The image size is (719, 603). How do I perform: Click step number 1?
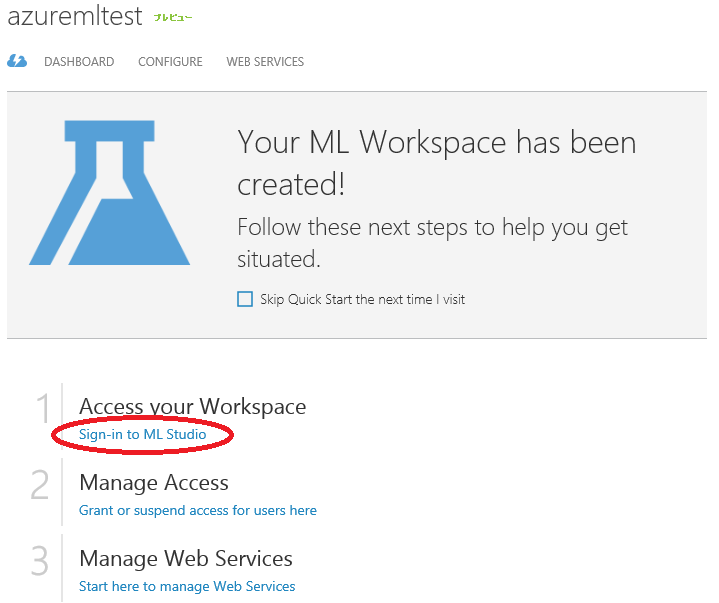tap(43, 408)
